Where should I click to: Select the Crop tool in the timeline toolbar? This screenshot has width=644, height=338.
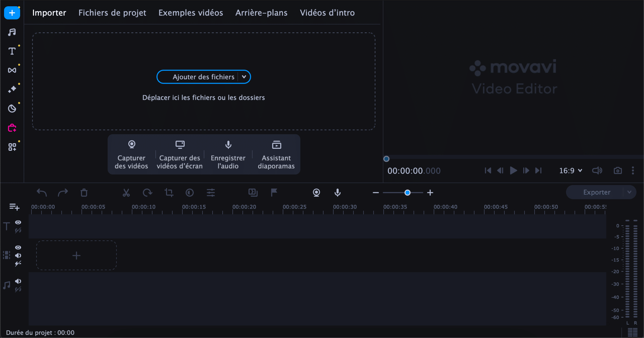point(169,192)
